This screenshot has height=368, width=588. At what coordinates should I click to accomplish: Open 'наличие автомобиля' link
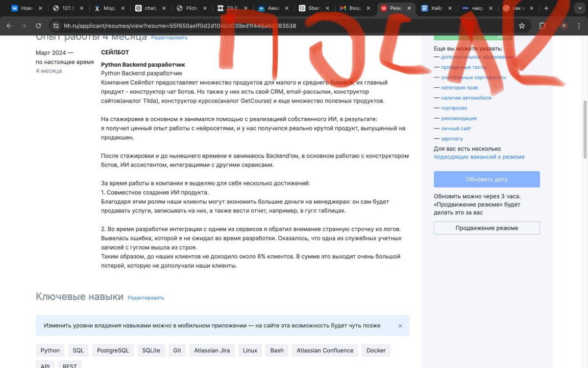click(x=466, y=98)
